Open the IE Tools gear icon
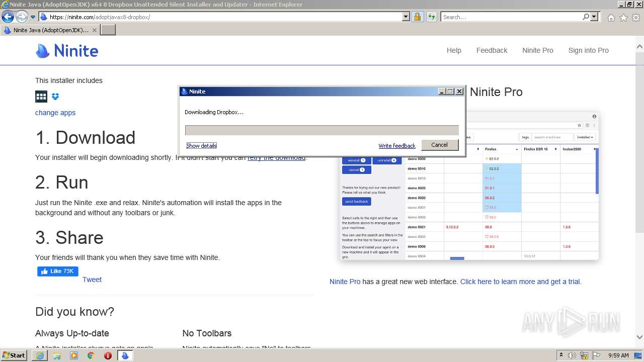 [x=636, y=18]
